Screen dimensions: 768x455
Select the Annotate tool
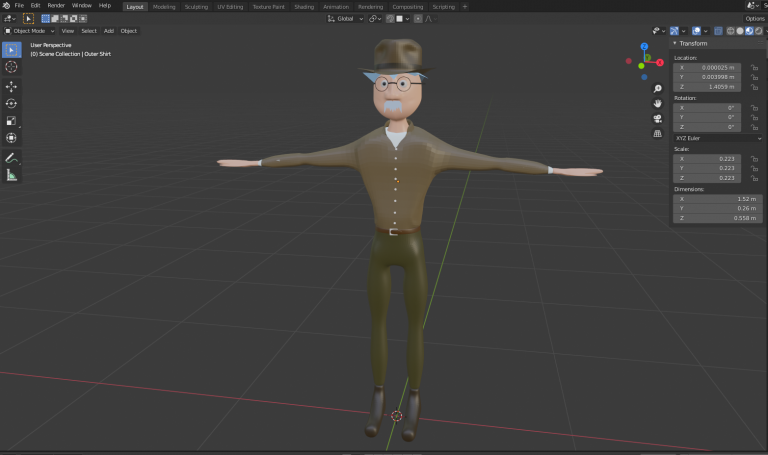tap(11, 158)
